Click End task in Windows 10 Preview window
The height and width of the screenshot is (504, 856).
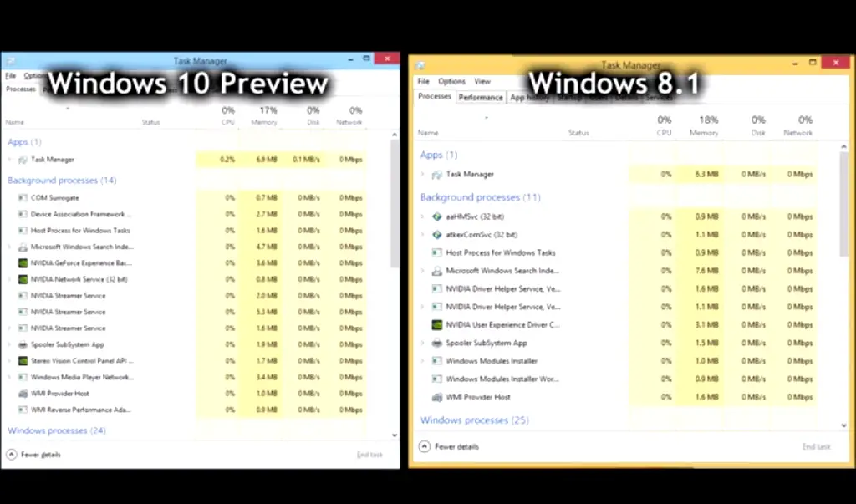[x=369, y=455]
